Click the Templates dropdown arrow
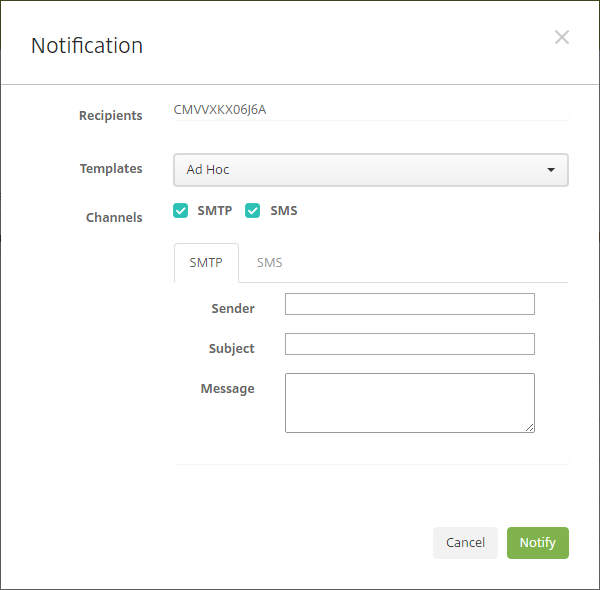Viewport: 600px width, 590px height. 551,170
